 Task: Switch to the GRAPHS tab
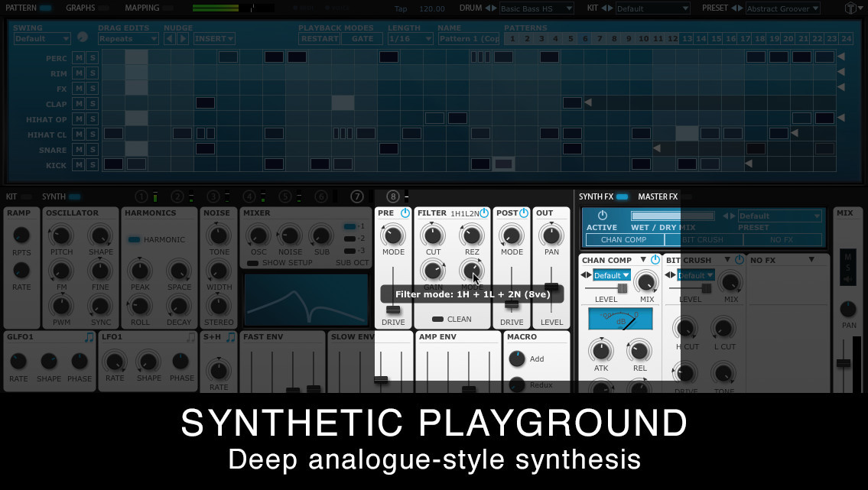click(80, 8)
